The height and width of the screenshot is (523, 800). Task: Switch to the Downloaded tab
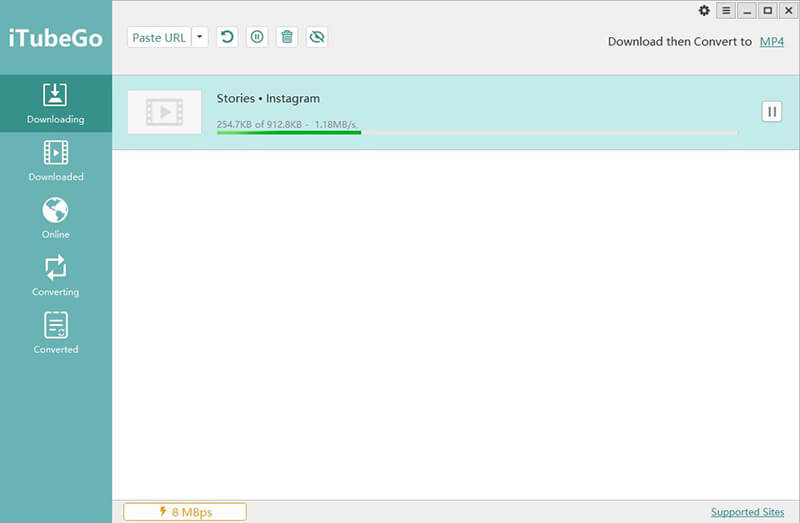tap(56, 161)
